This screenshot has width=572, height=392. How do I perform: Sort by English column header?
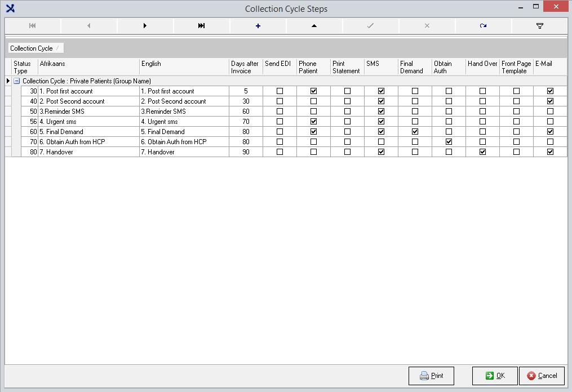tap(184, 67)
